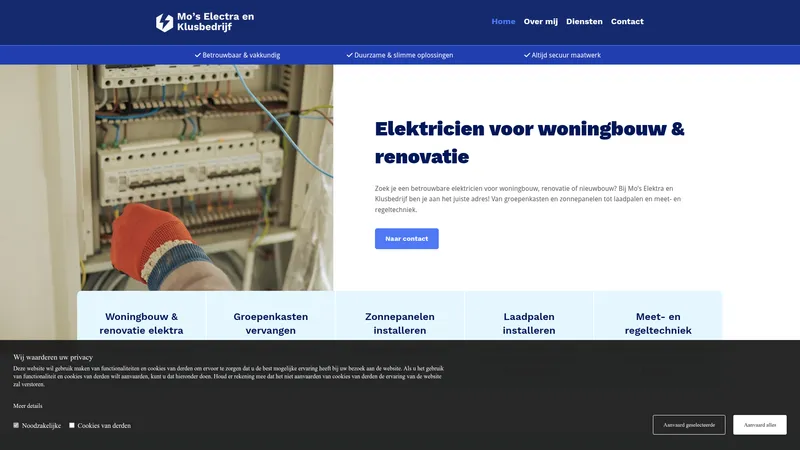Click the checkmark before Duurzame & slimme oplossingen
Image resolution: width=800 pixels, height=450 pixels.
coord(349,55)
